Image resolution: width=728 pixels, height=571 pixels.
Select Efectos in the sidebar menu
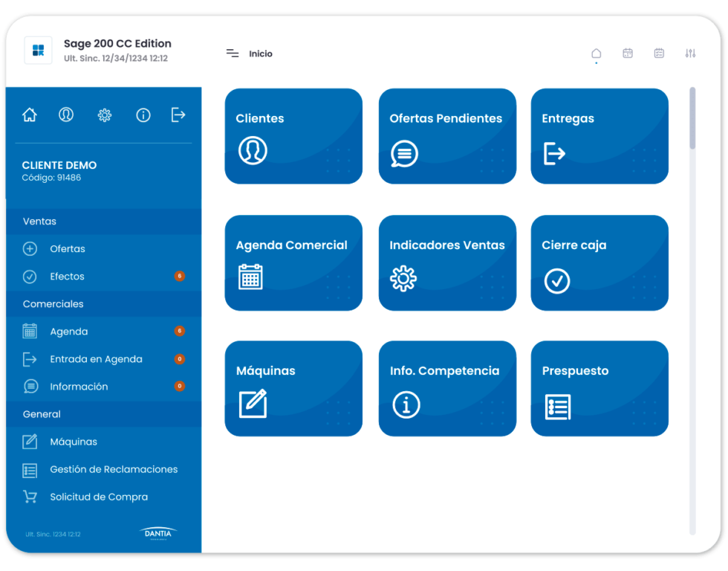67,277
